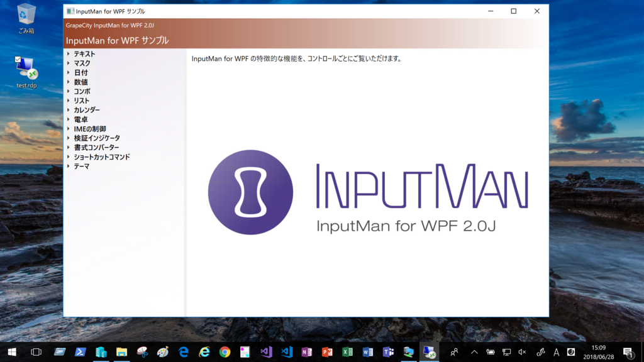The width and height of the screenshot is (644, 362).
Task: Launch Internet Explorer from the taskbar
Action: tap(204, 352)
